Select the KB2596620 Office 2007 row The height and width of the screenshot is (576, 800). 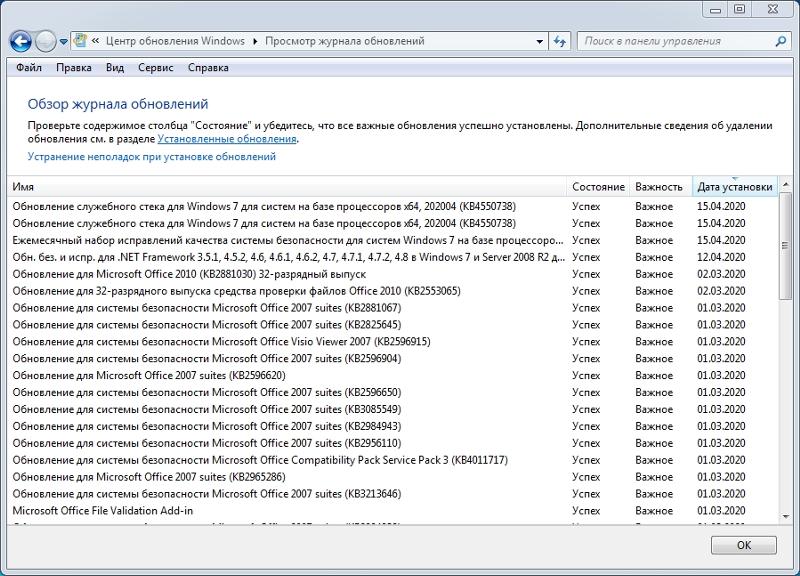[x=392, y=375]
